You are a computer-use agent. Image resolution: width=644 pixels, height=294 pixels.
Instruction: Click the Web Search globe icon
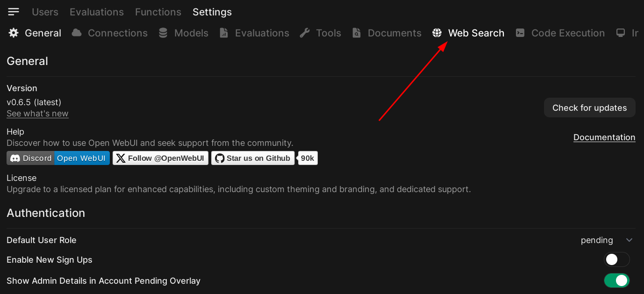tap(437, 33)
